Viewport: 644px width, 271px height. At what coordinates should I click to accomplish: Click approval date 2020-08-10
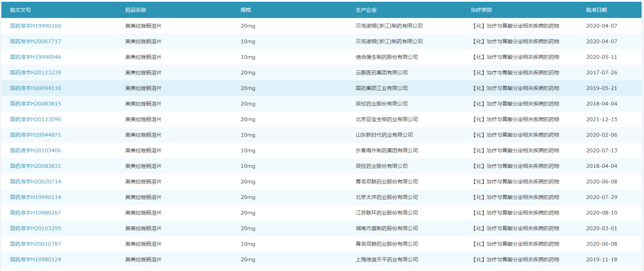coord(602,213)
